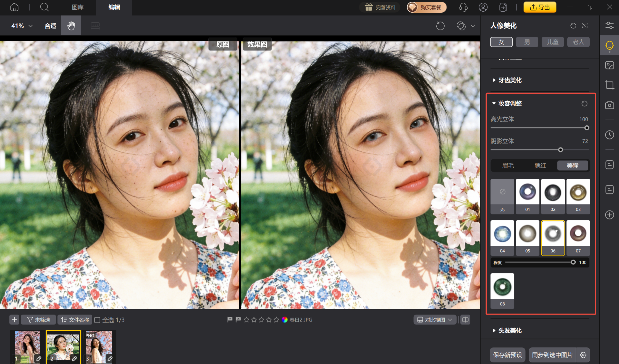
Task: Open the crop panel in right sidebar
Action: 609,85
